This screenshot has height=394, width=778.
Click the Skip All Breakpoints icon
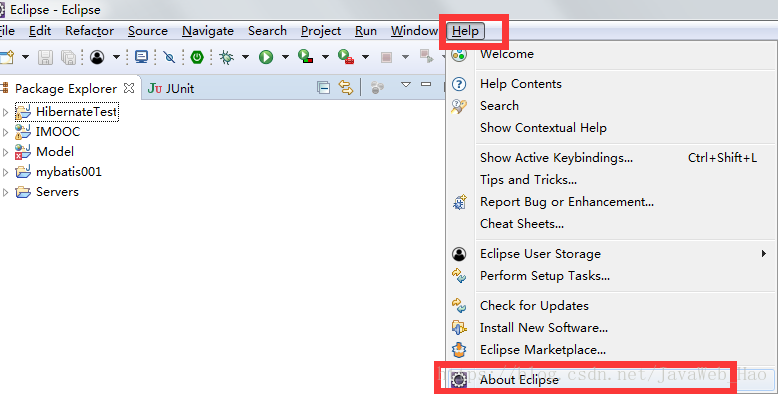tap(169, 58)
